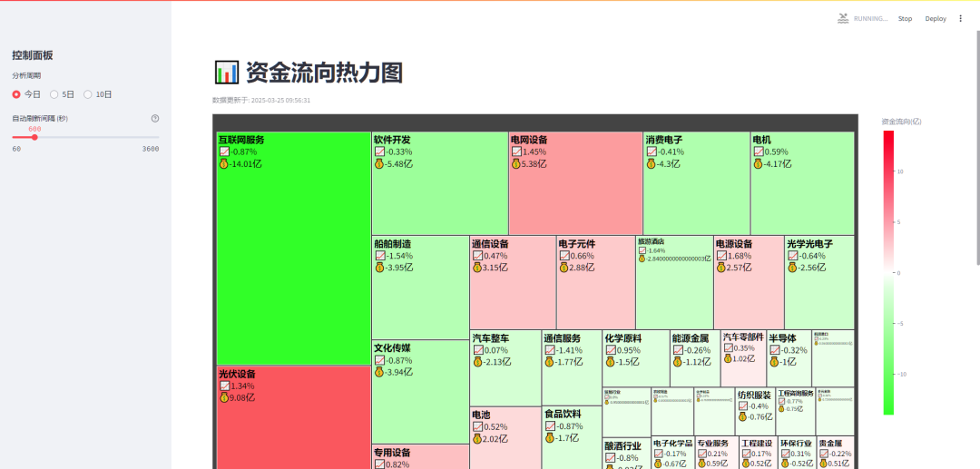980x469 pixels.
Task: Click the trend chart icon in 汽车整车
Action: (x=477, y=350)
